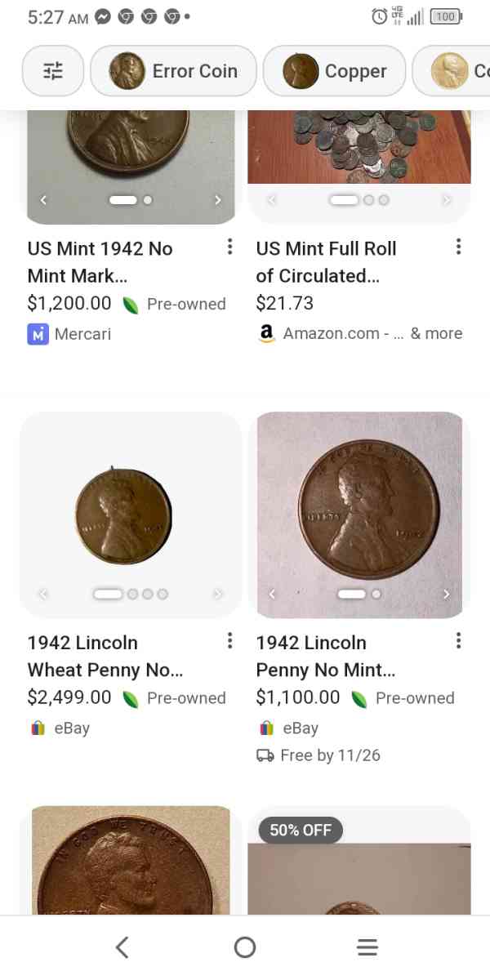This screenshot has height=980, width=490.
Task: Enable the partially visible coin filter chip
Action: pos(465,71)
